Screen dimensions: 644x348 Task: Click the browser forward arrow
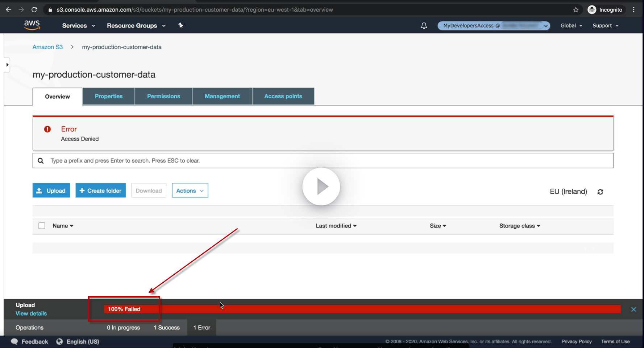point(21,10)
